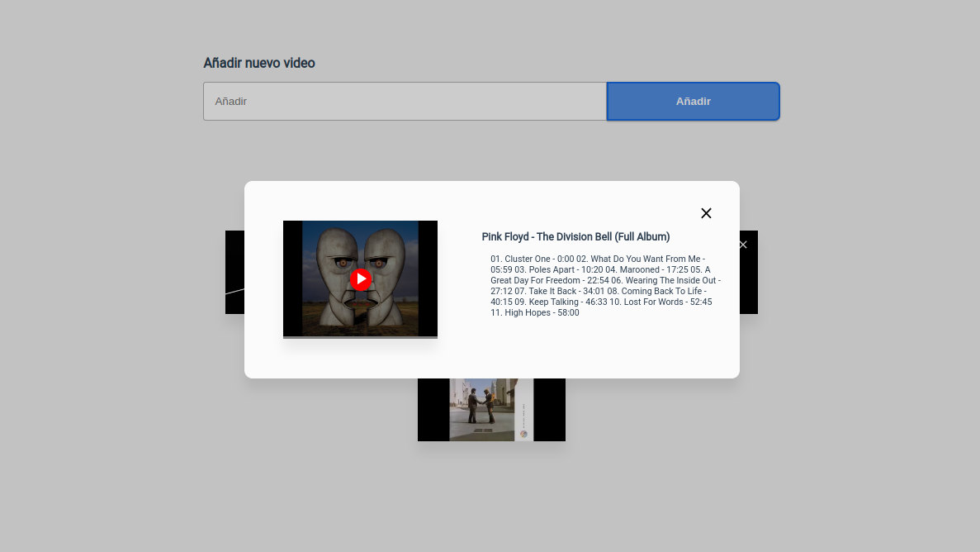Click the Añadir nuevo video heading
Viewport: 980px width, 552px height.
point(258,63)
